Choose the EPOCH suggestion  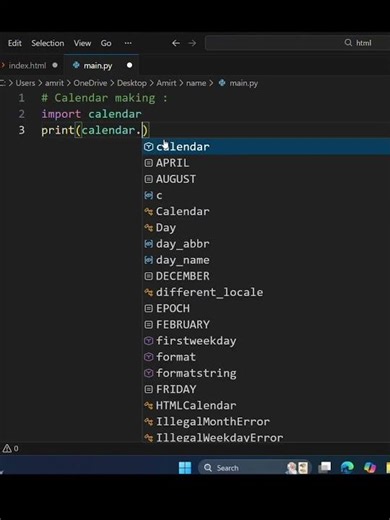[x=266, y=308]
